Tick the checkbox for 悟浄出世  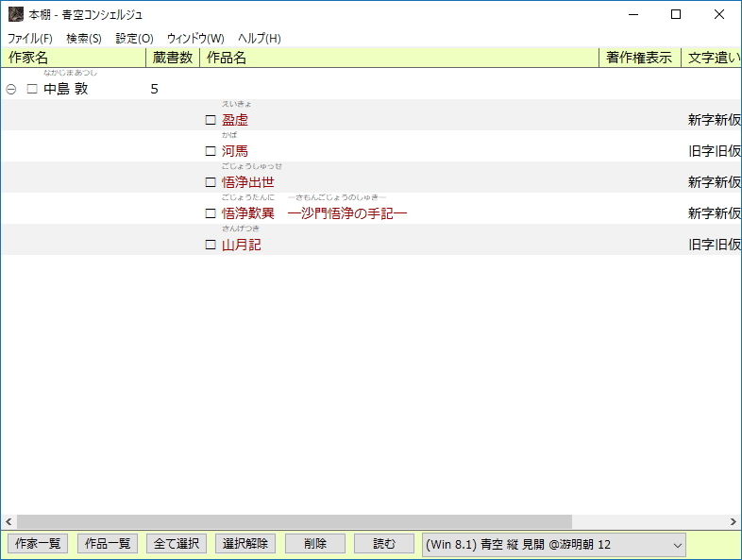pyautogui.click(x=211, y=182)
